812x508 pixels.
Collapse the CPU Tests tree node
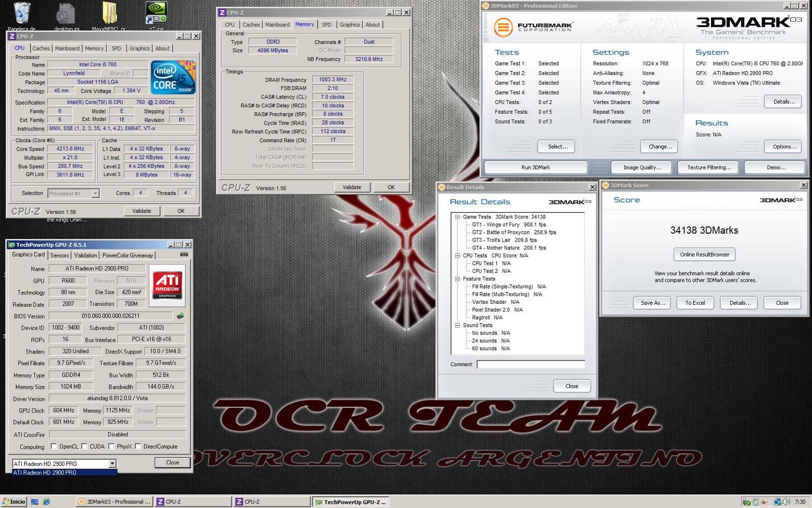(457, 256)
